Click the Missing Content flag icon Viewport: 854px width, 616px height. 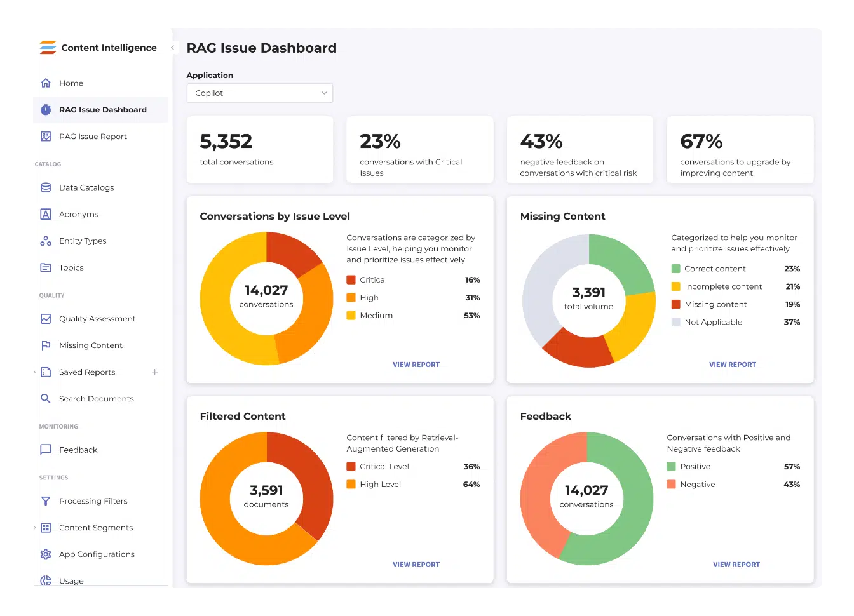(x=46, y=345)
